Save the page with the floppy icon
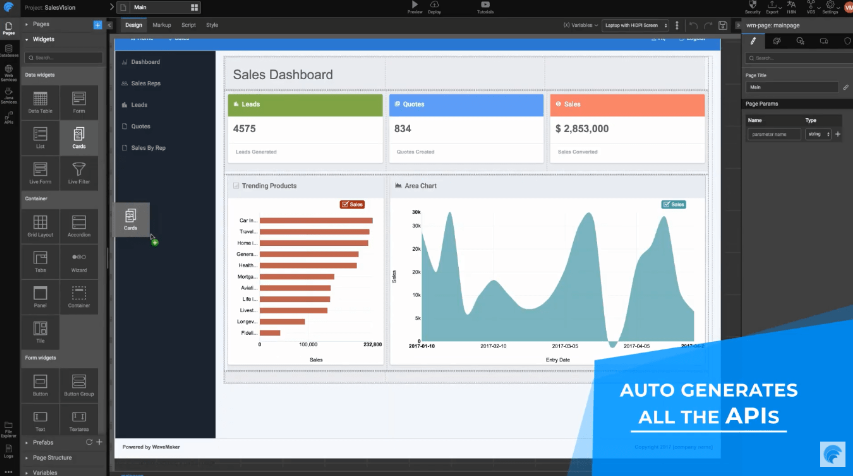This screenshot has width=853, height=476. 722,25
